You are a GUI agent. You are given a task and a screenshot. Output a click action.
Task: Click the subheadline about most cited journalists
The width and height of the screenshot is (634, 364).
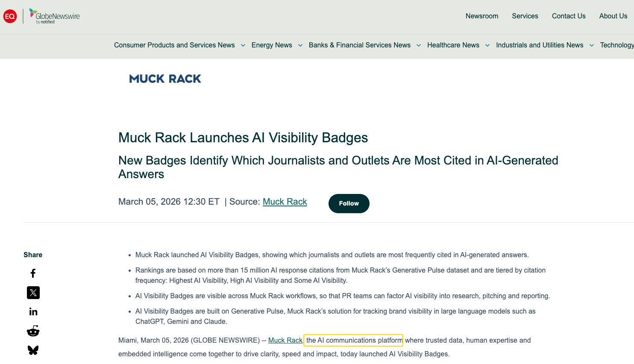[338, 167]
